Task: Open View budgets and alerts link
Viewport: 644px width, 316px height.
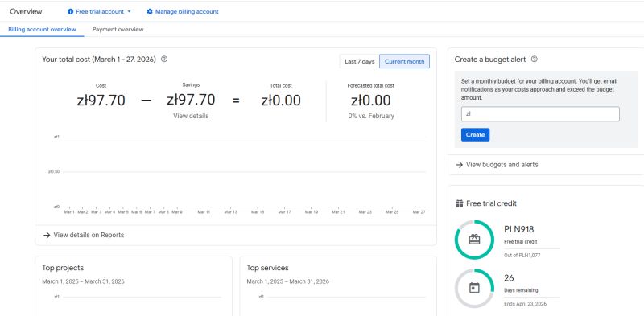Action: tap(502, 165)
